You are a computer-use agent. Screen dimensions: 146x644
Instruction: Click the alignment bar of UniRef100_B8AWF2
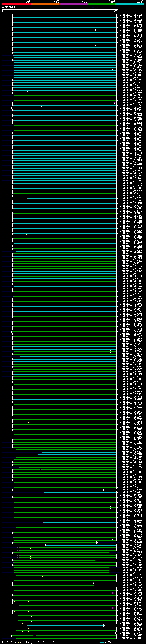pos(66,98)
